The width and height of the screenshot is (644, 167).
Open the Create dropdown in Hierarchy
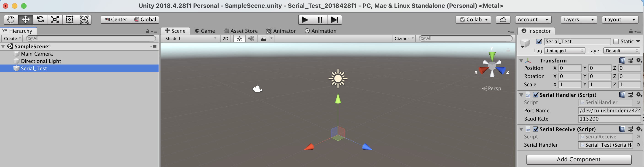(x=12, y=38)
